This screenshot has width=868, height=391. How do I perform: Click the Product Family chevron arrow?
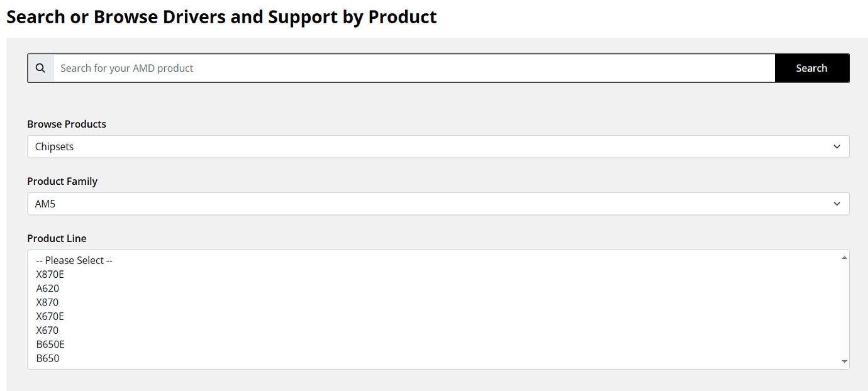point(837,204)
